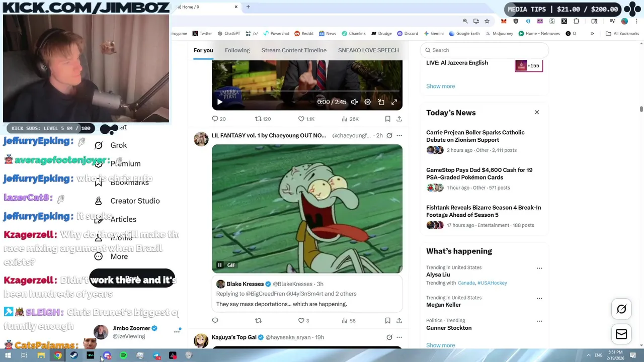Open Steam from the taskbar
Viewport: 644px width, 362px height.
(74, 355)
